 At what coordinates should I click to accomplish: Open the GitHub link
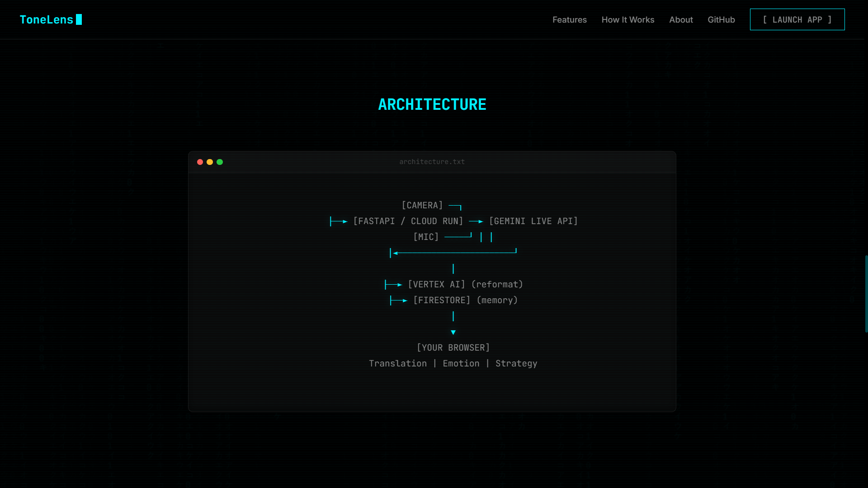pos(721,19)
